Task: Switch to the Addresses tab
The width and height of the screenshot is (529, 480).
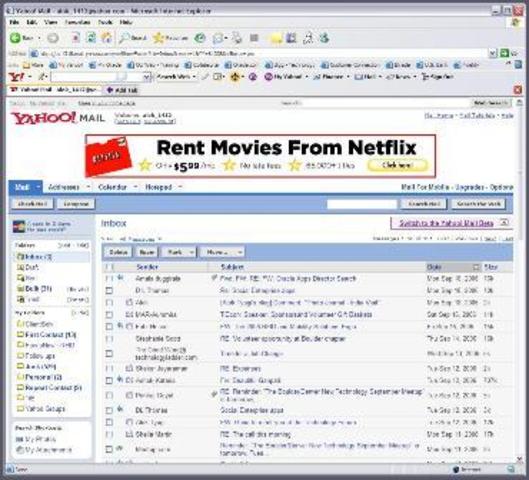Action: tap(64, 187)
